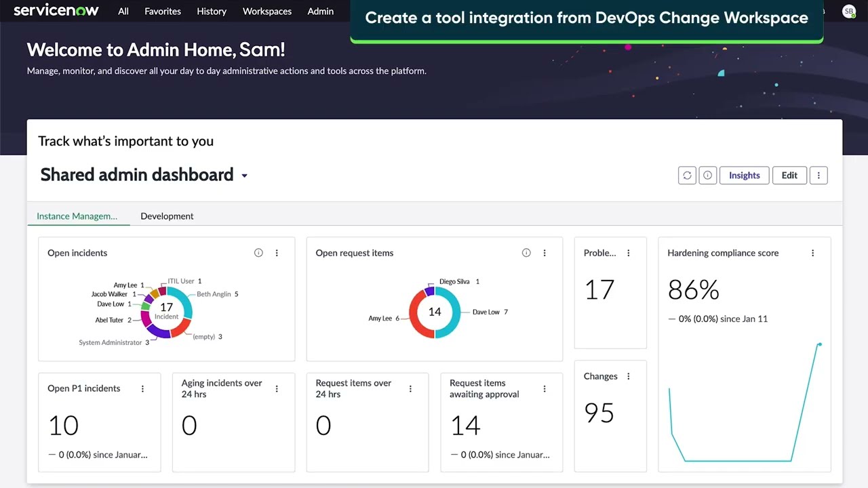Viewport: 868px width, 488px height.
Task: Open the Favorites menu
Action: pyautogui.click(x=162, y=11)
